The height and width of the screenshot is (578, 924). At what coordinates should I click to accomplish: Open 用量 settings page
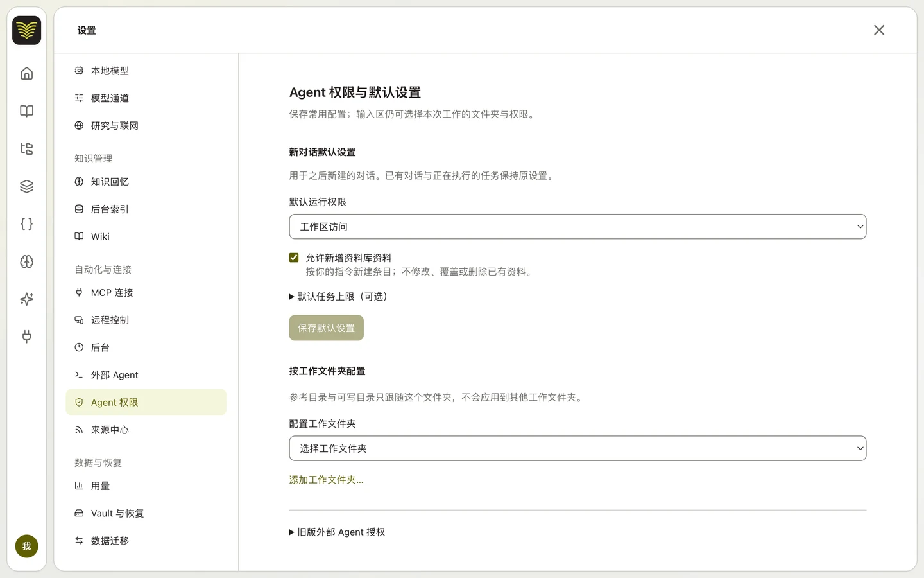(146, 486)
